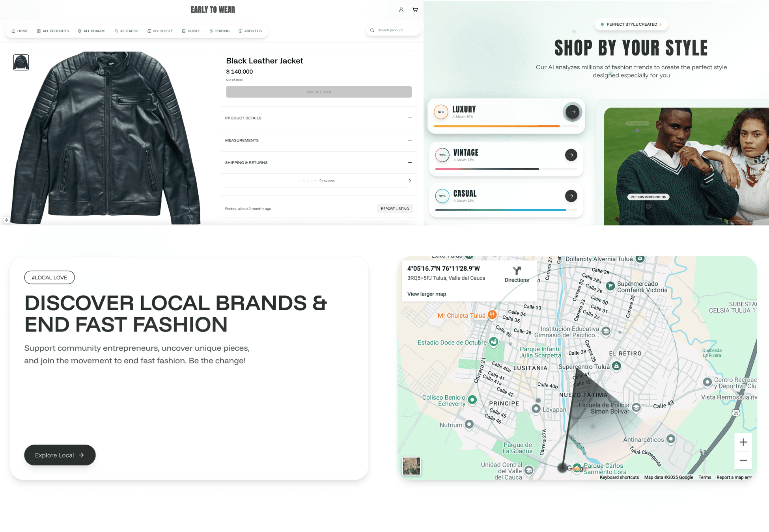Click the Luxury 87% match circle
This screenshot has width=769, height=532.
pyautogui.click(x=441, y=112)
